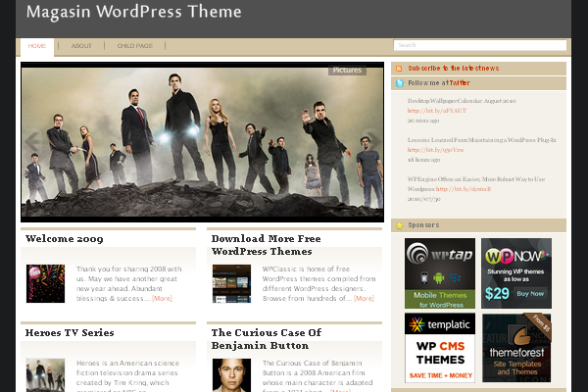Click the RSS feed icon
The image size is (588, 392).
click(399, 69)
